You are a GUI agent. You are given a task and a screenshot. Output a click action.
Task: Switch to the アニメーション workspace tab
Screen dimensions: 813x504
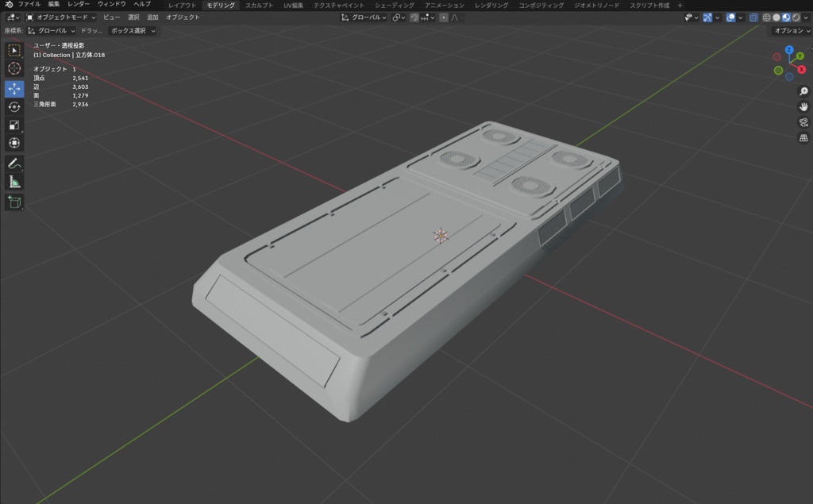pos(445,6)
